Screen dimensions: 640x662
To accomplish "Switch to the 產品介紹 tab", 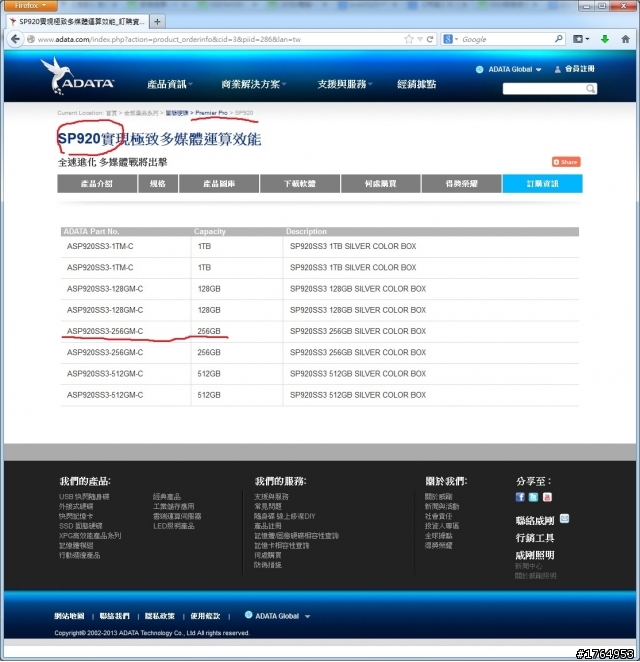I will click(x=97, y=184).
